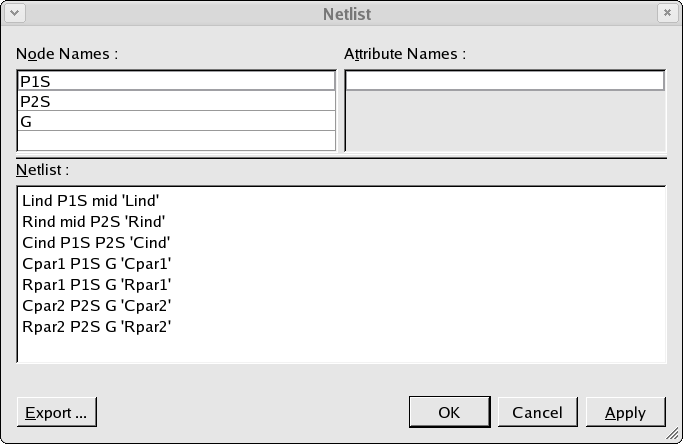Image resolution: width=683 pixels, height=444 pixels.
Task: Click the Apply button
Action: tap(626, 412)
